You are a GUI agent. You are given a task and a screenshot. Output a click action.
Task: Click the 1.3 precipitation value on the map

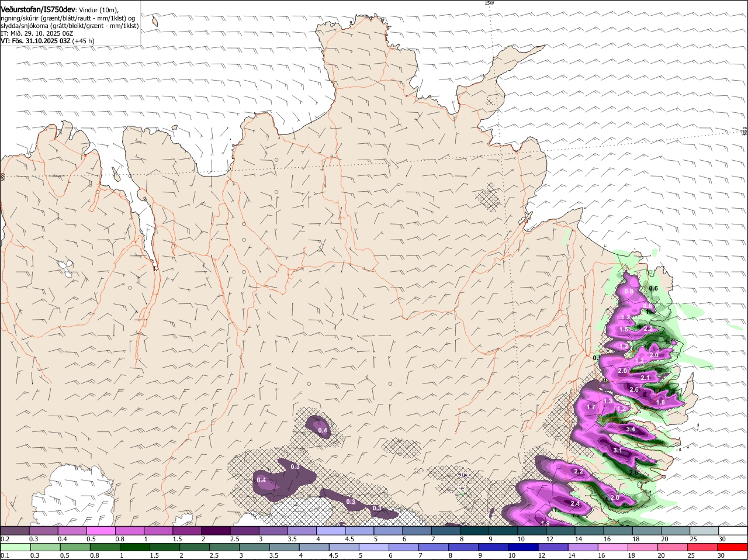click(608, 402)
